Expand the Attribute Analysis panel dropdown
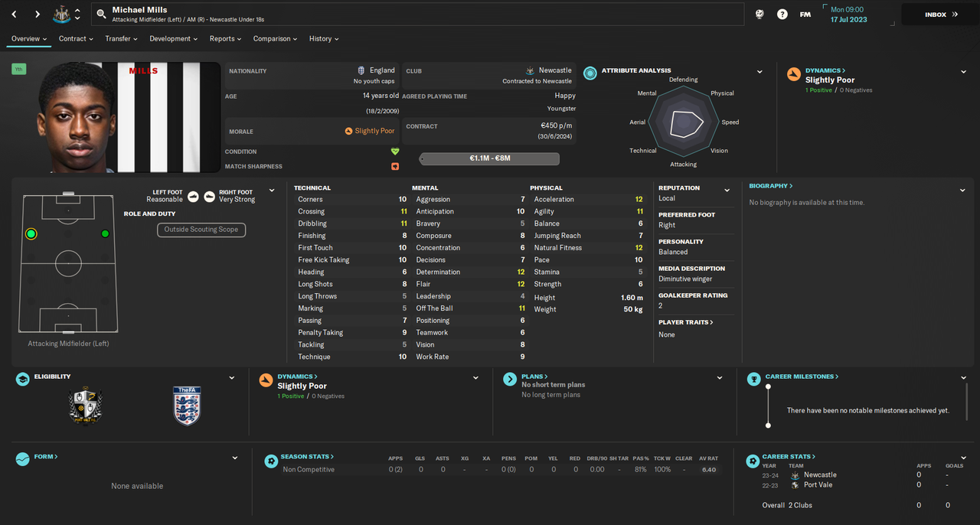The width and height of the screenshot is (980, 525). click(759, 72)
